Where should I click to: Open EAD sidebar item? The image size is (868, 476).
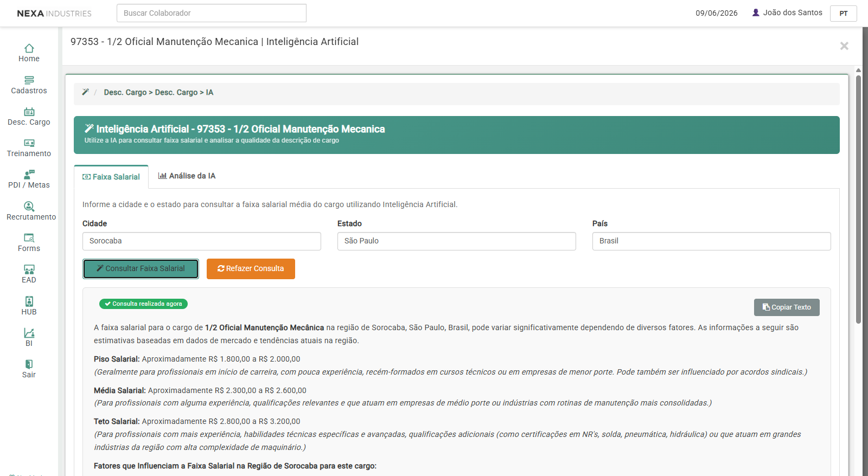click(x=29, y=274)
